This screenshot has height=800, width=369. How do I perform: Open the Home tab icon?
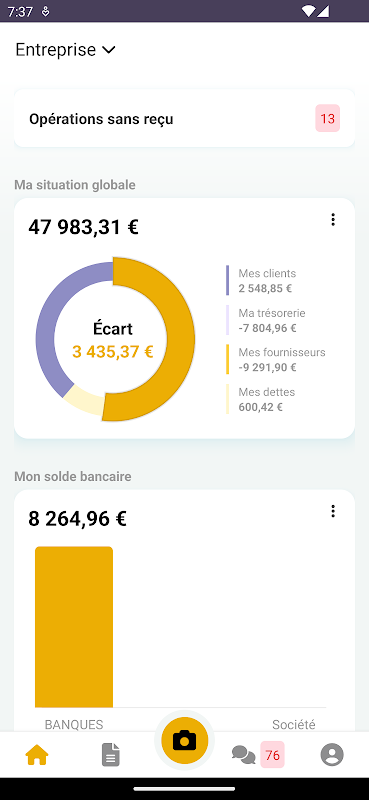coord(37,755)
